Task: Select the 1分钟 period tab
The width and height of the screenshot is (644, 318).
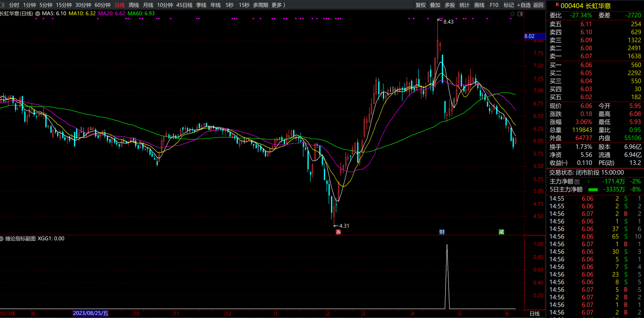Action: (29, 5)
